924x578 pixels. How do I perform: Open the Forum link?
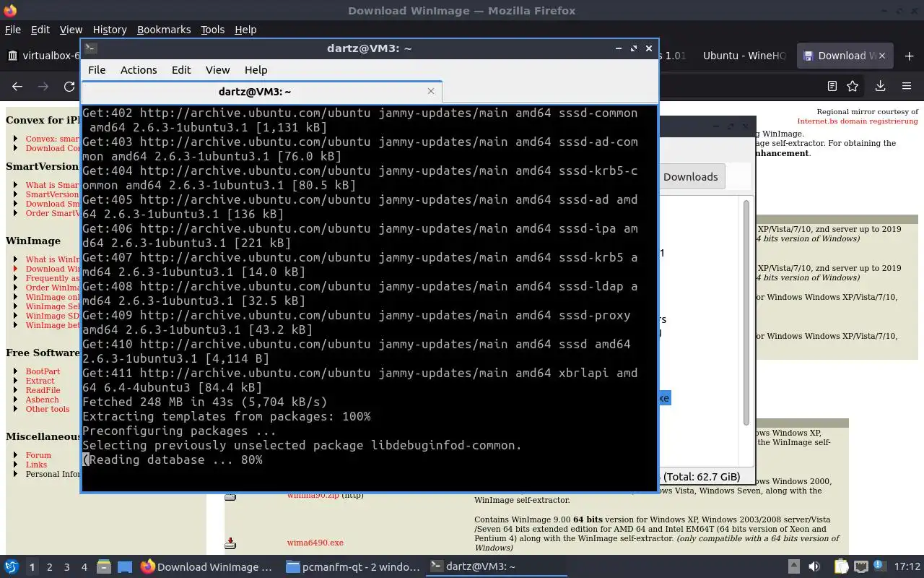pyautogui.click(x=38, y=455)
